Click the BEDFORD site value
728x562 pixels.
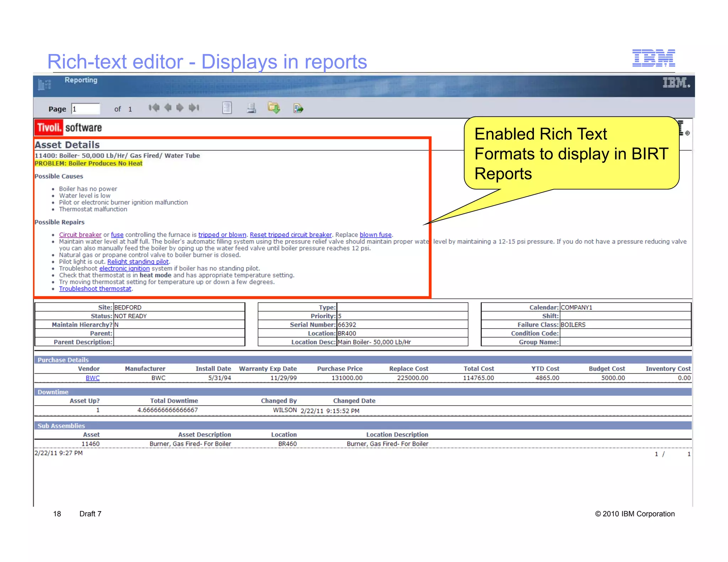128,308
